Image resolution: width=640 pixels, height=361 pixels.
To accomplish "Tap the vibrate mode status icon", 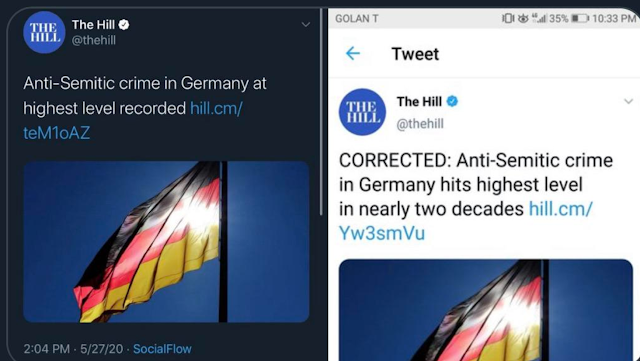I will pyautogui.click(x=508, y=18).
